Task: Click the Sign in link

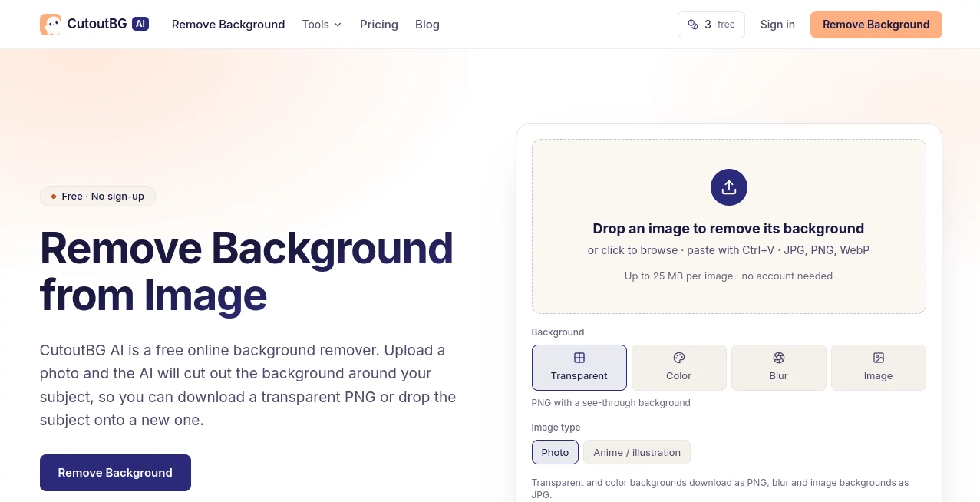Action: tap(777, 25)
